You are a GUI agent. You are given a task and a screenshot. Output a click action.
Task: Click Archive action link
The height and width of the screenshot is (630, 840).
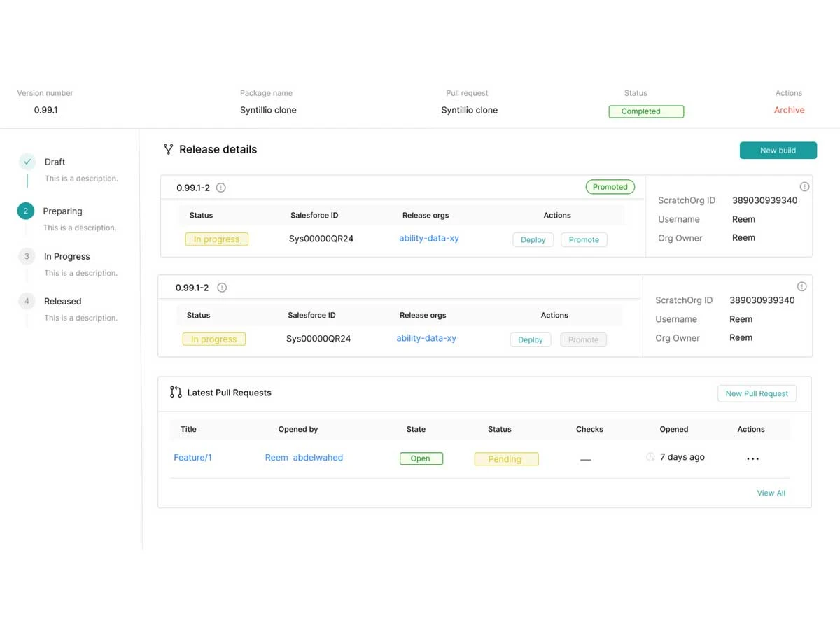tap(789, 110)
